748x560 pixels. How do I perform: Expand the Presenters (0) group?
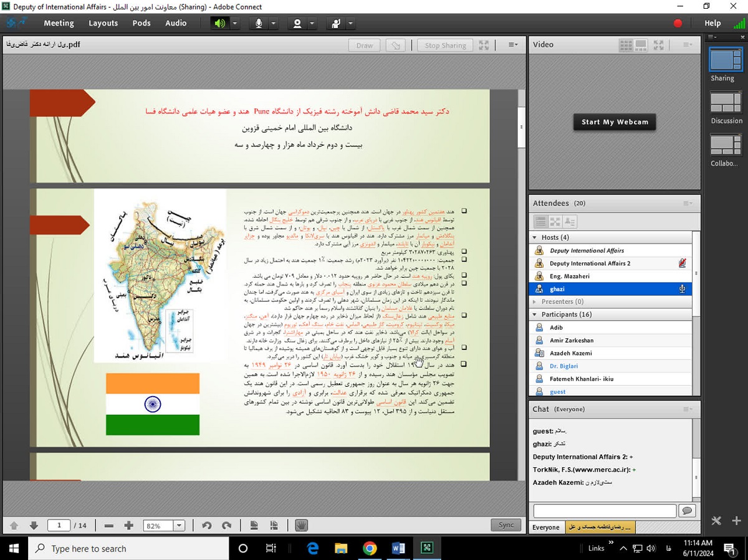(x=534, y=301)
